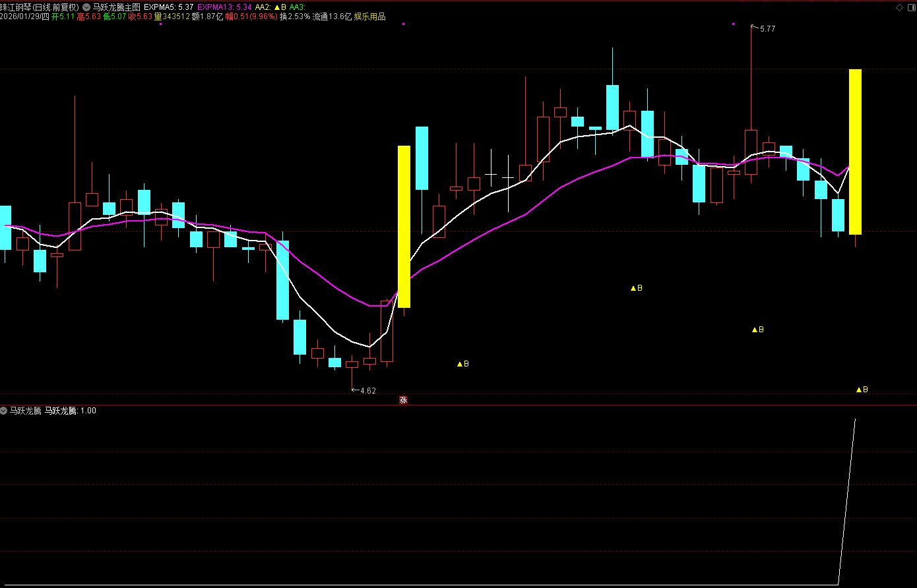Click the middle ▲B signal under the peak
This screenshot has width=917, height=588.
tap(636, 288)
